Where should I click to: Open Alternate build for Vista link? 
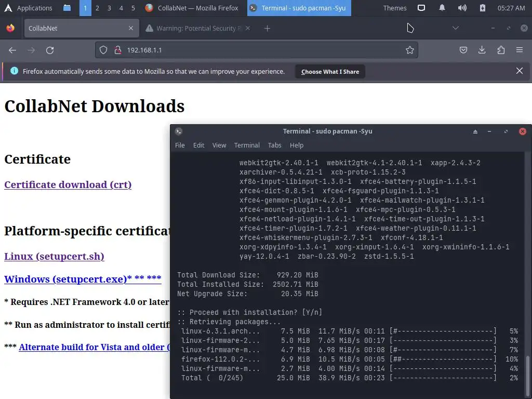94,347
